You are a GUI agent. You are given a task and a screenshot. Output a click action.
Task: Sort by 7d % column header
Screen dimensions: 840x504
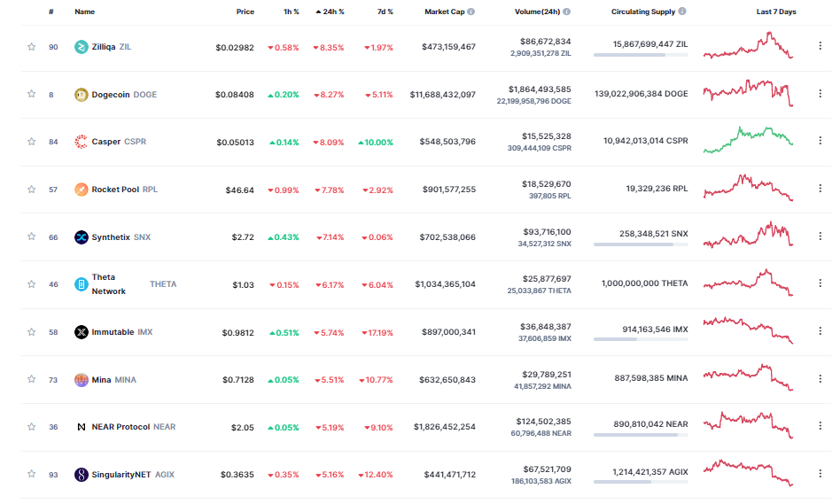[385, 12]
